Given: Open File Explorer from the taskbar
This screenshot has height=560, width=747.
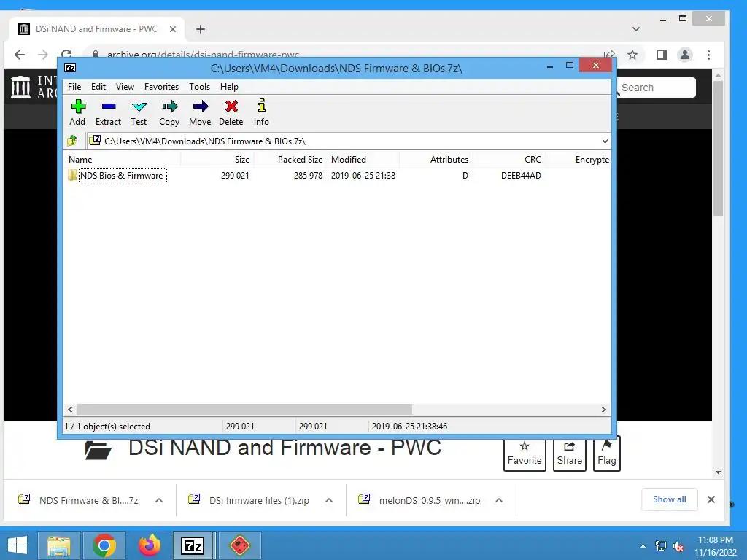Looking at the screenshot, I should (58, 545).
